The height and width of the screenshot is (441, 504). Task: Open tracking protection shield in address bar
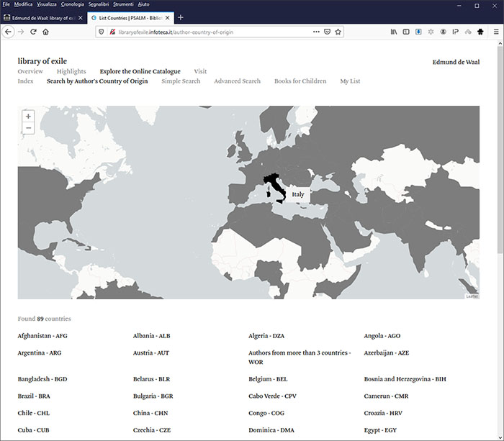click(102, 32)
